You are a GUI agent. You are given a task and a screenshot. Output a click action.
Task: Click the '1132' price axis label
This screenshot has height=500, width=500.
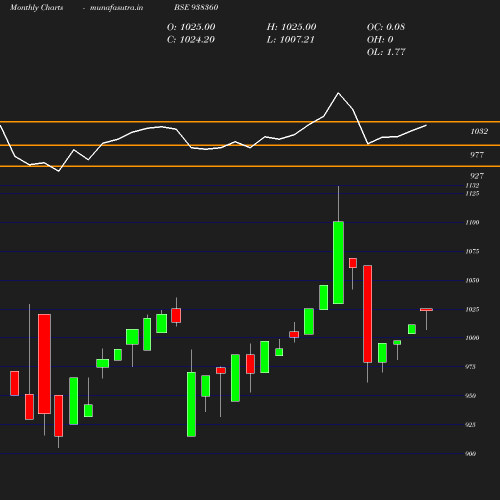(472, 185)
